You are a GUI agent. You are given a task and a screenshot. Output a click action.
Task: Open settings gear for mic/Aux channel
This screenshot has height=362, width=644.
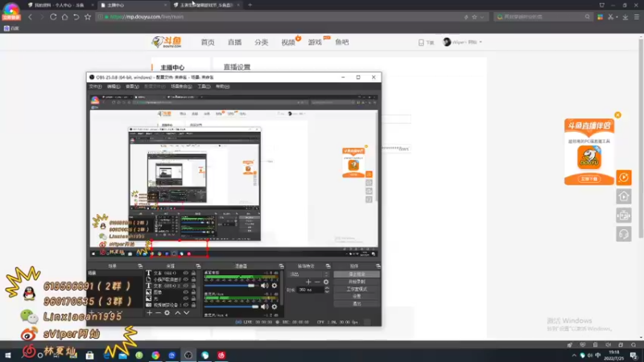275,306
